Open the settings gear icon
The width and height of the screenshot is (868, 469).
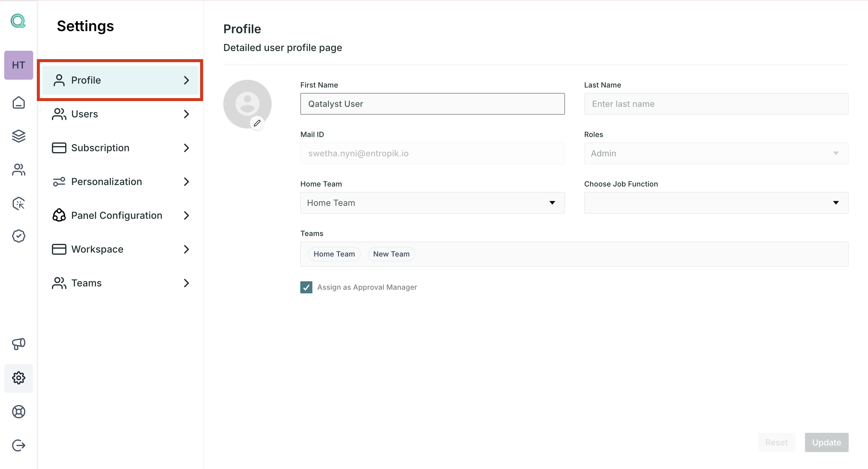(18, 378)
